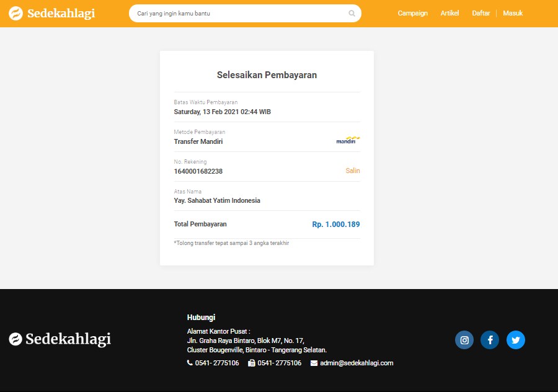Click the fax icon in footer

click(x=251, y=363)
